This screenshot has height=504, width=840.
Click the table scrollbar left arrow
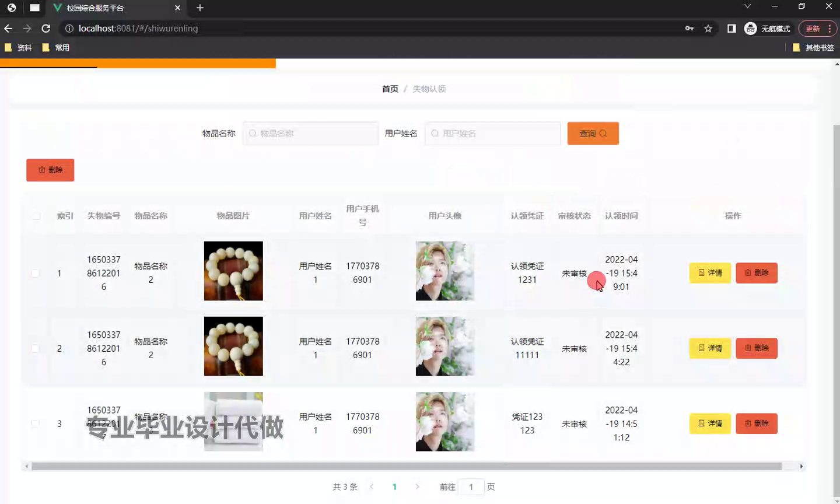[26, 467]
